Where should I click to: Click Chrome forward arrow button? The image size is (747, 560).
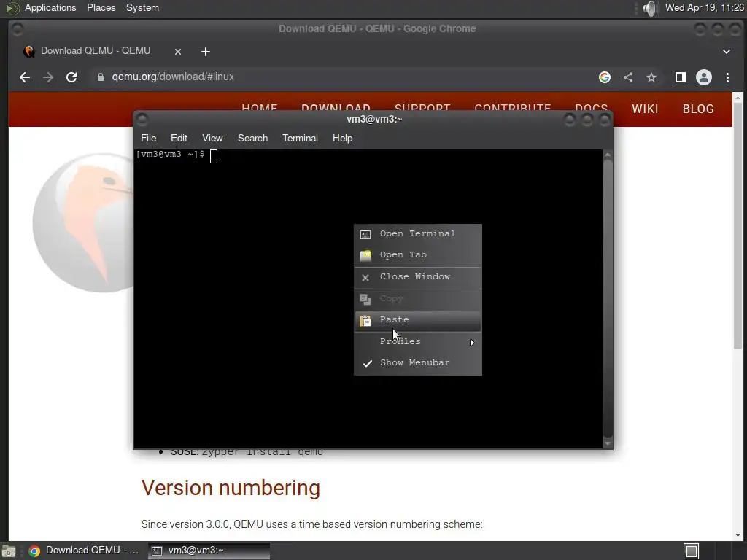click(x=48, y=77)
